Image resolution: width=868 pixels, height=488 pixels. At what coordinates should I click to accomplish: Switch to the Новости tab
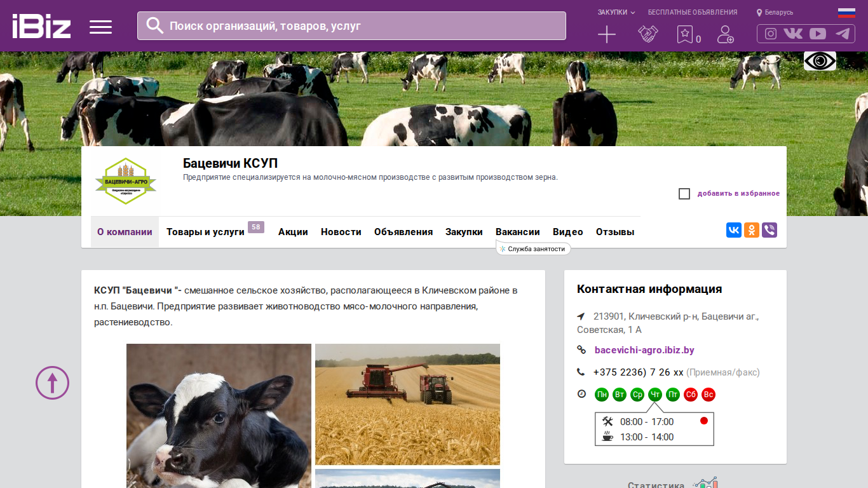(x=341, y=232)
